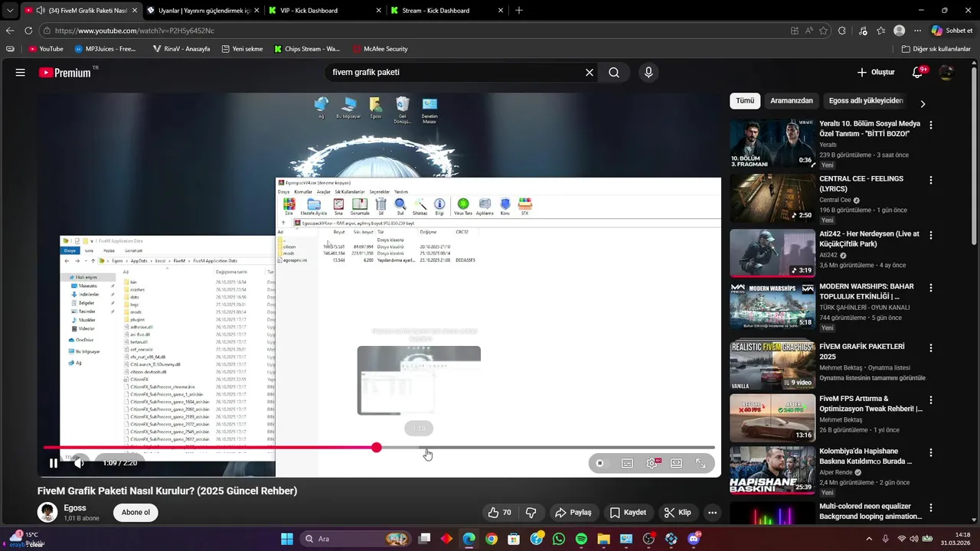This screenshot has width=980, height=551.
Task: Go back in browser history
Action: [x=10, y=31]
